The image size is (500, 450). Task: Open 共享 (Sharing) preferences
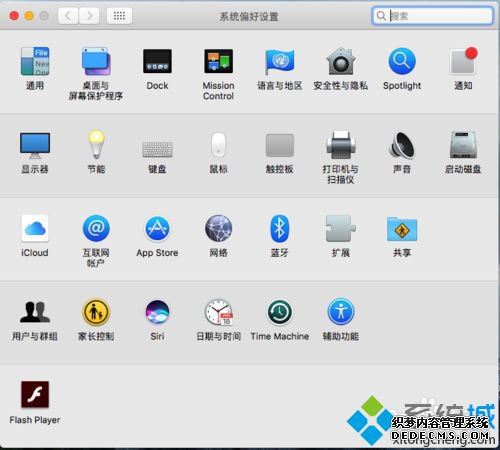point(402,229)
